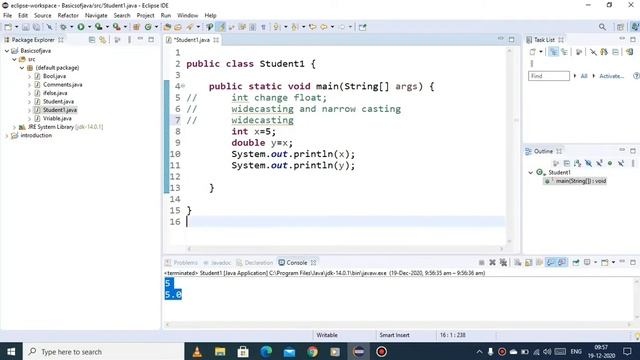Screen dimensions: 640x360
Task: Click the Windows taskbar search box
Action: 104,351
